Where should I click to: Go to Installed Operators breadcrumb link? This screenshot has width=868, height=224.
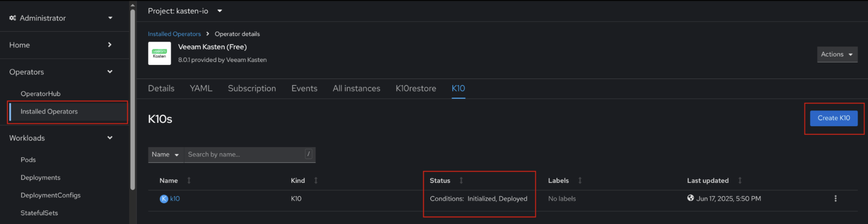(x=174, y=34)
